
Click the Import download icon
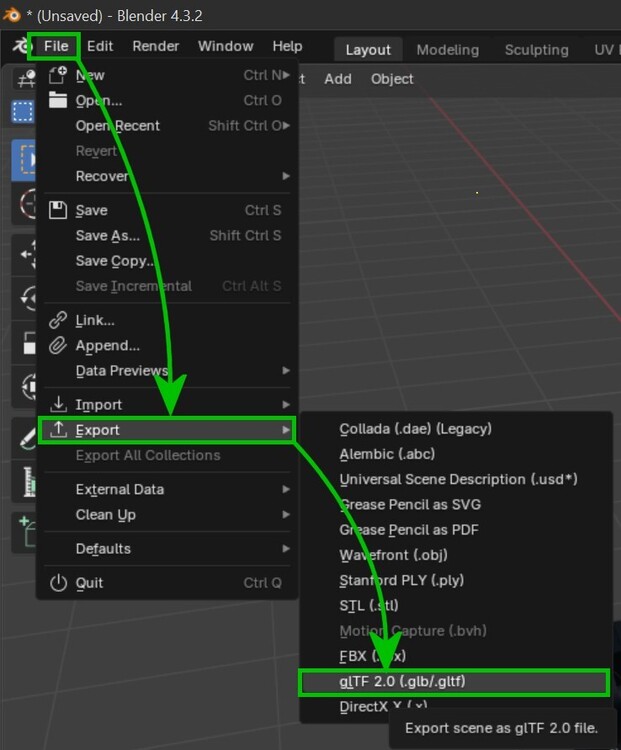point(58,404)
